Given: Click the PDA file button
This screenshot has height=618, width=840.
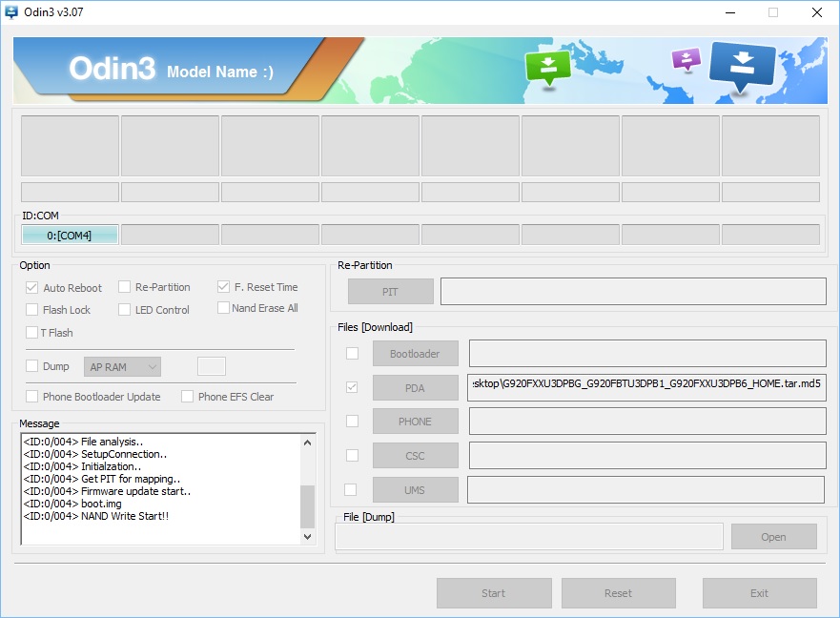Looking at the screenshot, I should tap(415, 388).
